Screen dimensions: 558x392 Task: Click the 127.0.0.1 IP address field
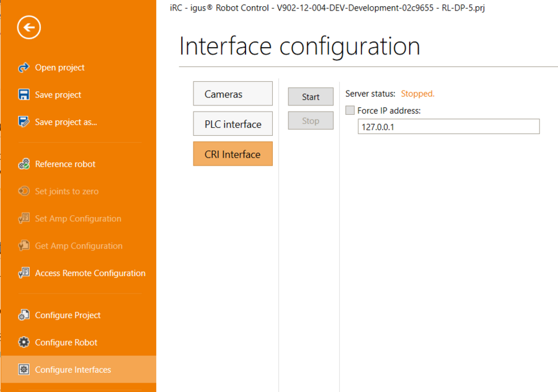point(448,127)
